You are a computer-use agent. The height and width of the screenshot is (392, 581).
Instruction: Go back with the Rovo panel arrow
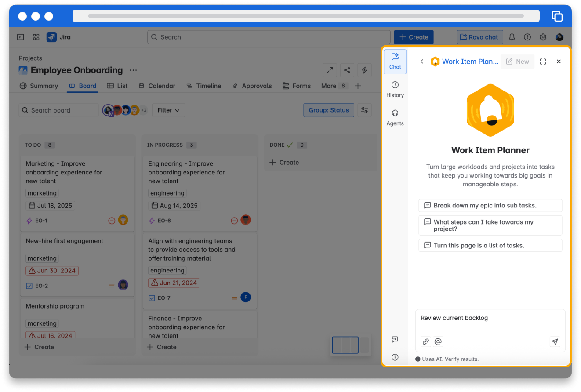[421, 62]
